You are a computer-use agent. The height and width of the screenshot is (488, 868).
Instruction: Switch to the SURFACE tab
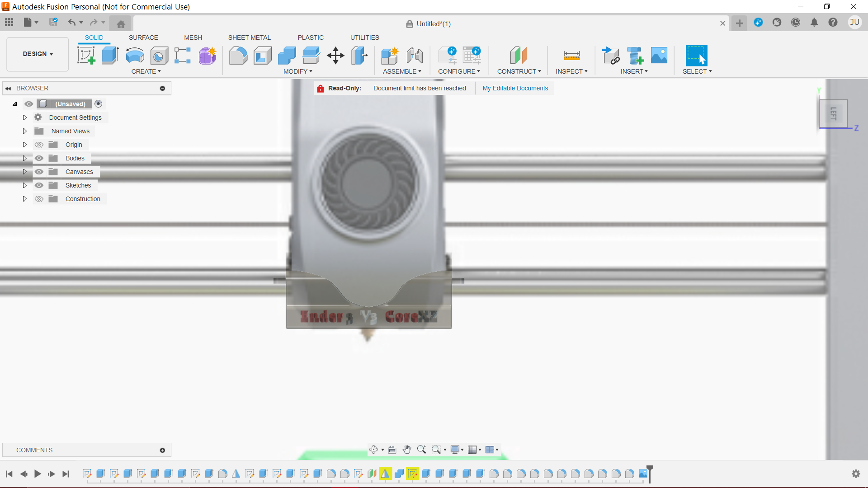click(143, 38)
